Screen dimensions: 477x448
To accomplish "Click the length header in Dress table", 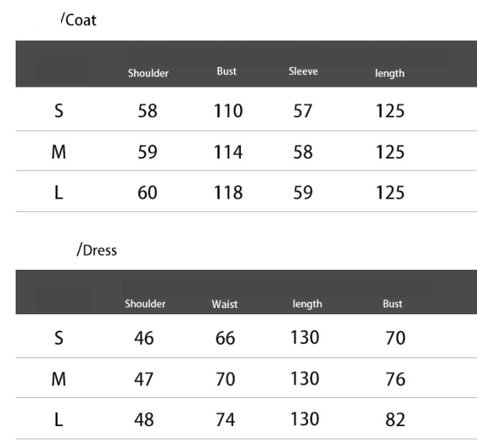I will point(307,303).
